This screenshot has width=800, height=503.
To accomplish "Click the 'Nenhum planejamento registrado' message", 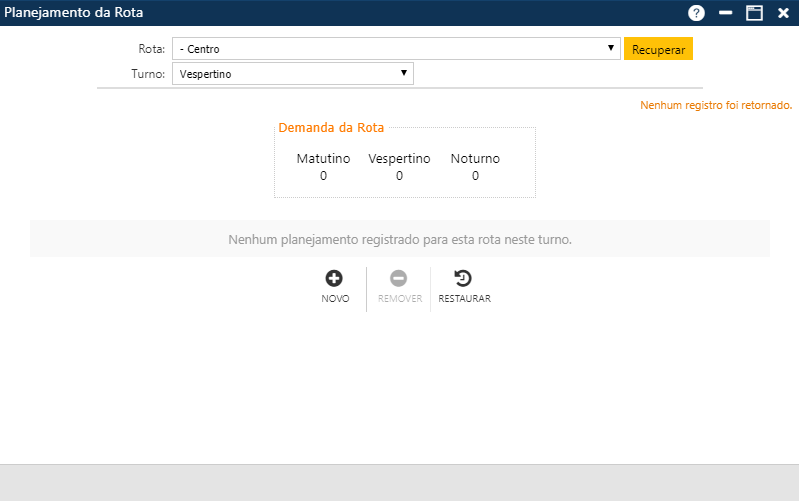I will point(400,239).
